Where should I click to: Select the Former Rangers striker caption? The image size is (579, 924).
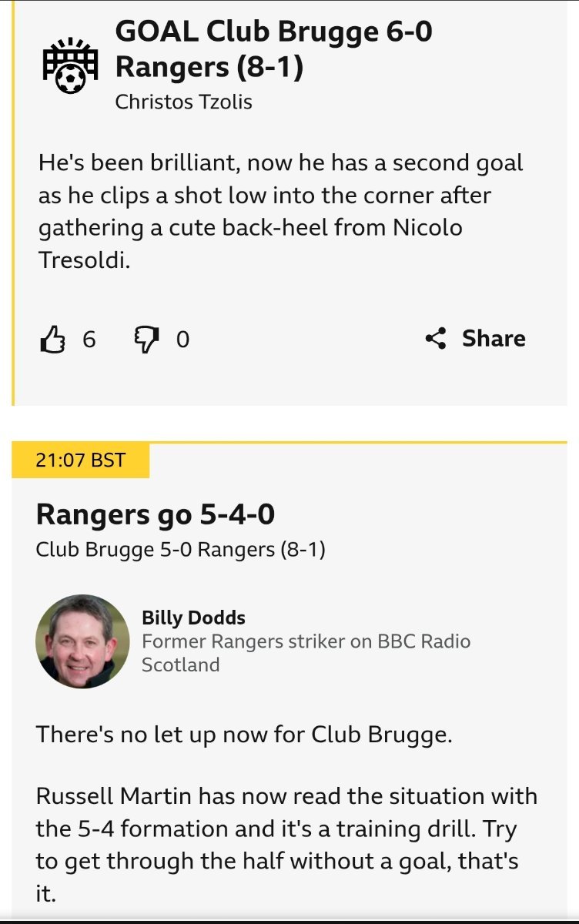(306, 653)
